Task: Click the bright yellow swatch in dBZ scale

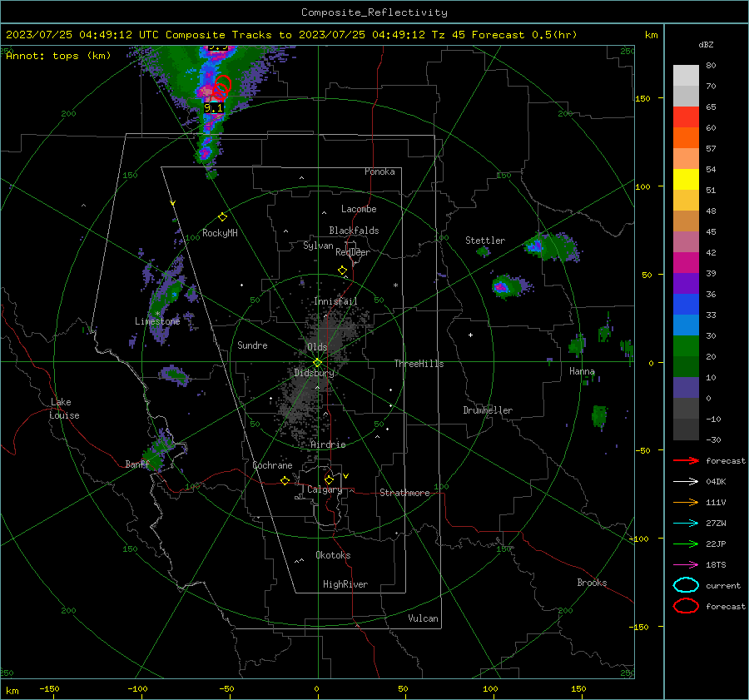Action: 686,179
